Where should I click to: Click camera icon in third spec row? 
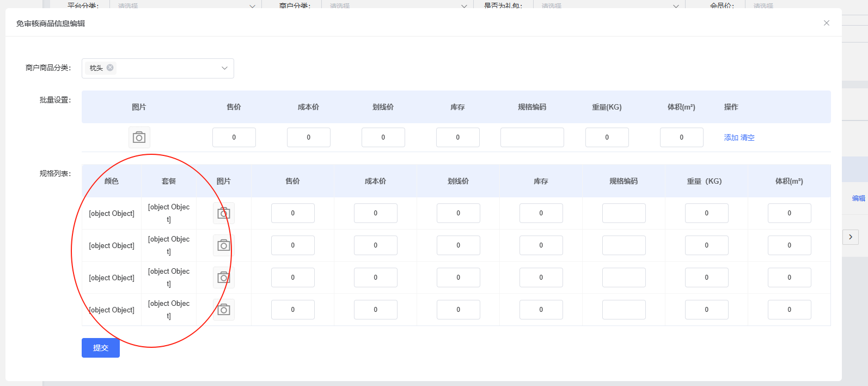[x=224, y=278]
